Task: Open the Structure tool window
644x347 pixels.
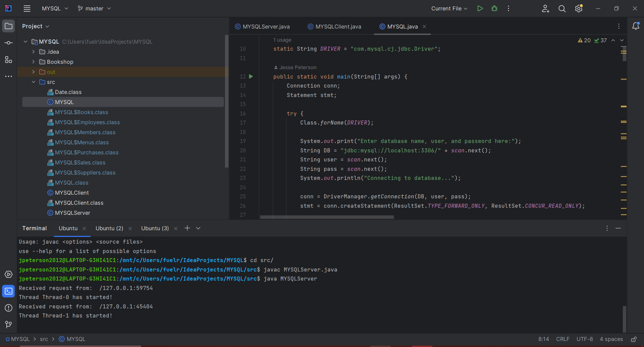Action: pyautogui.click(x=8, y=60)
